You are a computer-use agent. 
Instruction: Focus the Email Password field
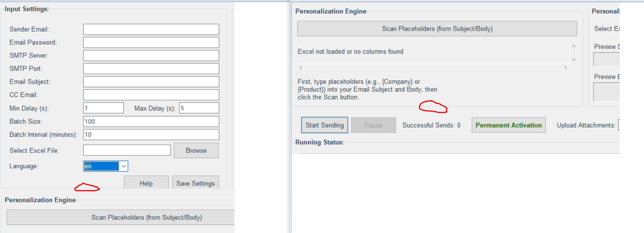tap(151, 42)
